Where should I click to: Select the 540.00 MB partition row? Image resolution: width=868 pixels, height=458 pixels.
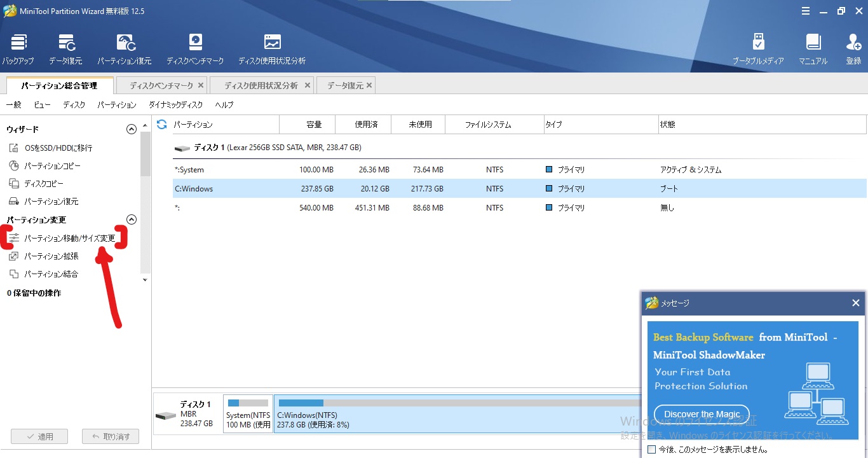[x=520, y=208]
